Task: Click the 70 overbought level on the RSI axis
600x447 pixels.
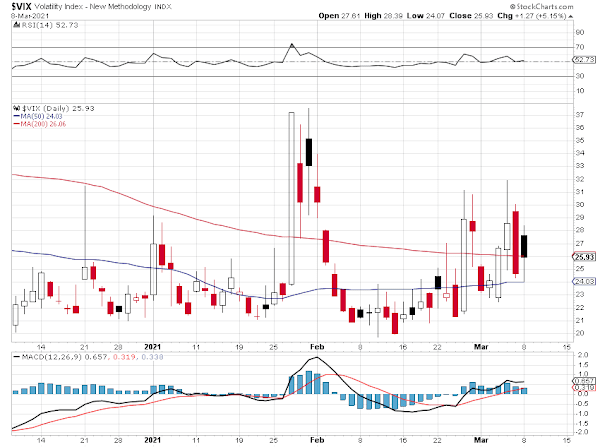Action: pos(580,47)
